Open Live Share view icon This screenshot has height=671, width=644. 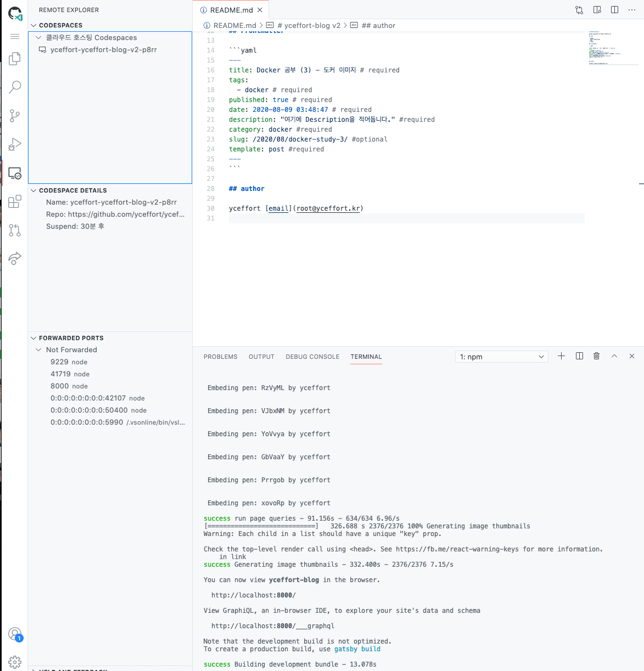[x=15, y=258]
